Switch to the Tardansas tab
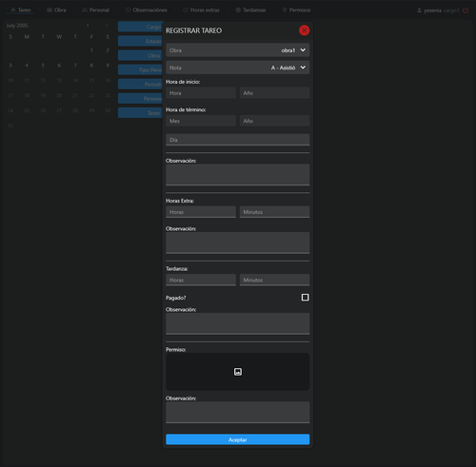Screen dimensions: 476x467 click(x=250, y=10)
